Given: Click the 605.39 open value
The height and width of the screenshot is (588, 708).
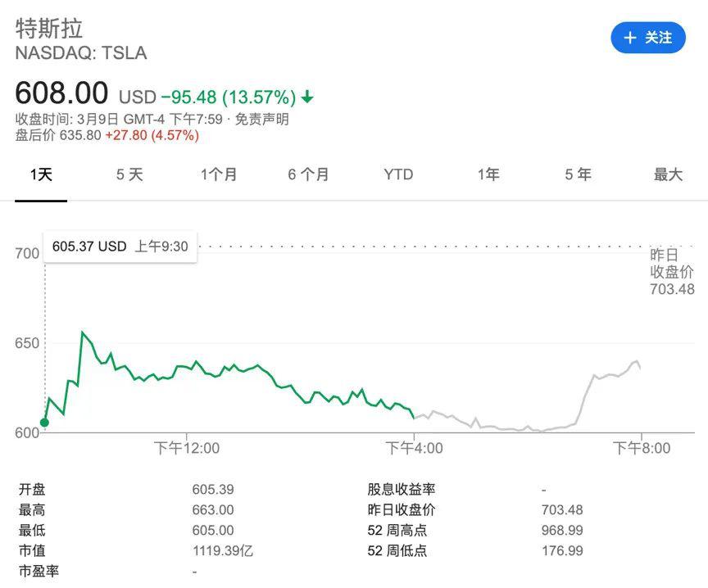Looking at the screenshot, I should [213, 489].
